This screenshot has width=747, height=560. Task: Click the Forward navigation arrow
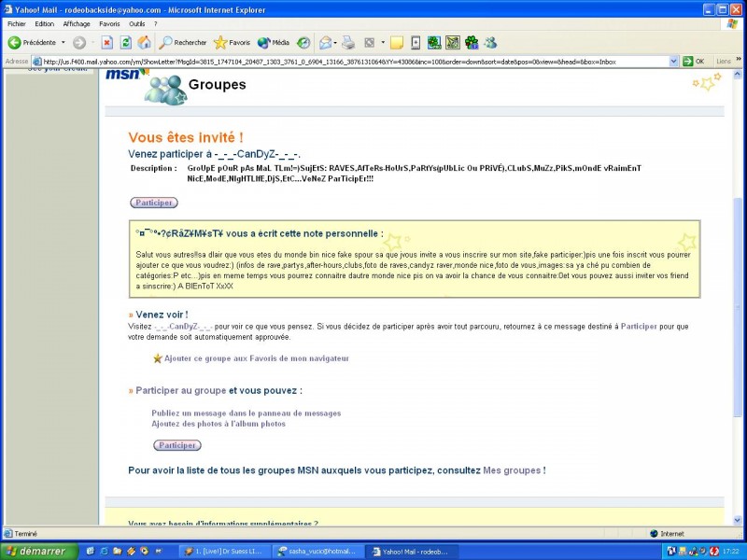[79, 43]
